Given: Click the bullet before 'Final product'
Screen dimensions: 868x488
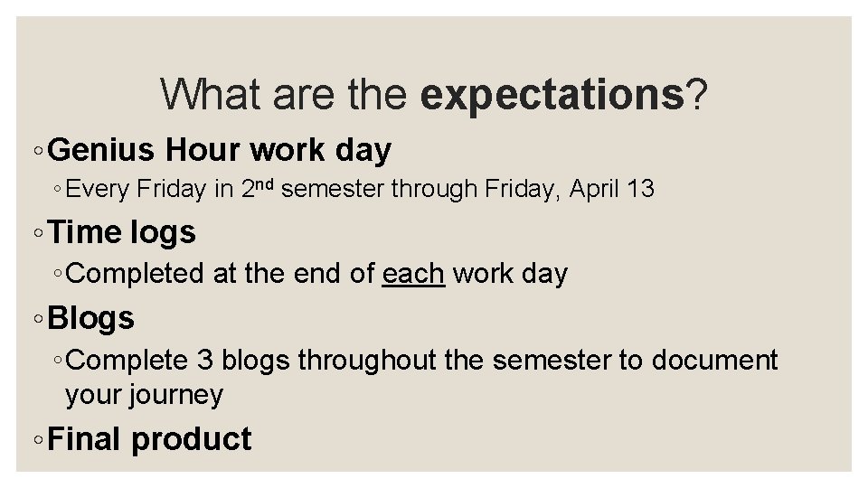Looking at the screenshot, I should [x=38, y=440].
